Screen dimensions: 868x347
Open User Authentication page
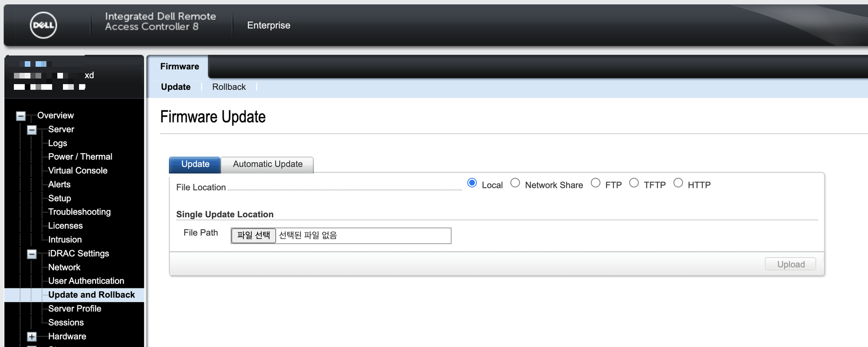point(86,281)
